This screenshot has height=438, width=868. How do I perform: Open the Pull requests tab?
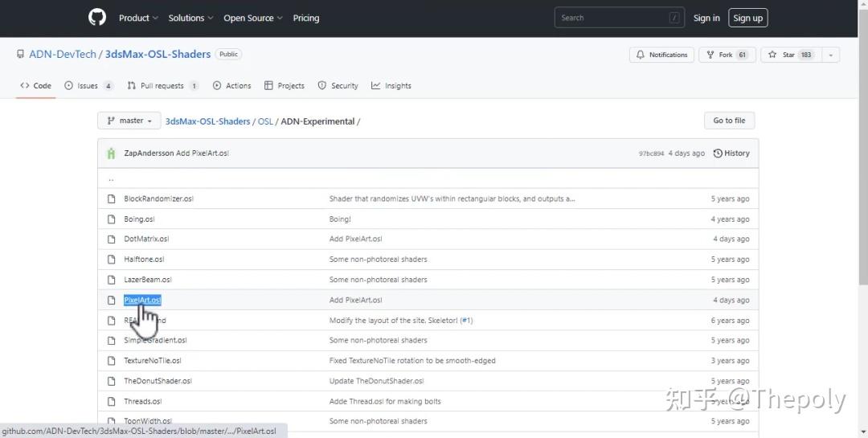tap(162, 86)
